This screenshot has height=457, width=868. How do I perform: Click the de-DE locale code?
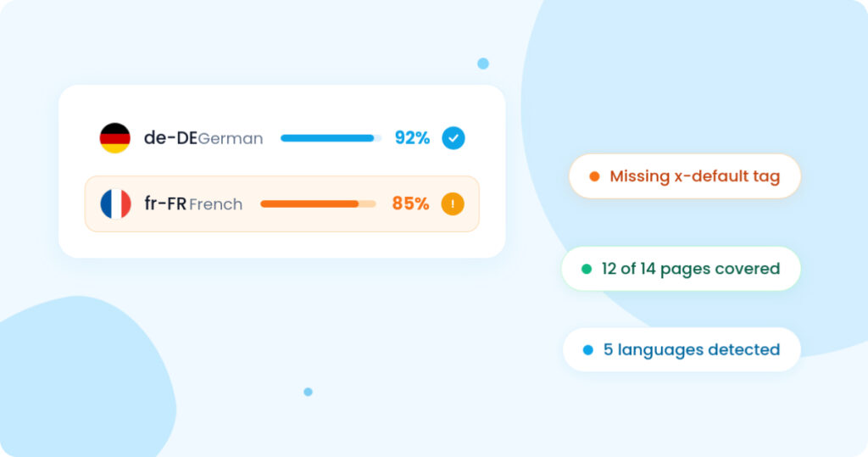click(170, 138)
